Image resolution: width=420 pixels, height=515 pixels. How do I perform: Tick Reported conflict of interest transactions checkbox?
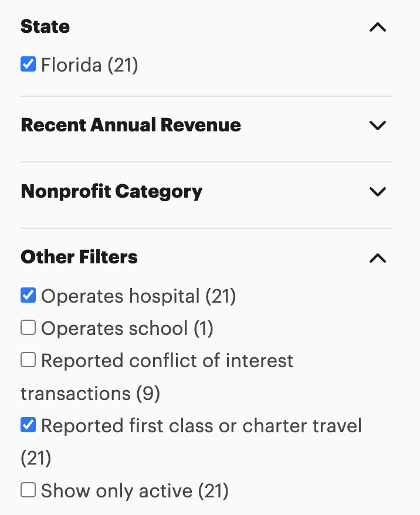pos(28,360)
